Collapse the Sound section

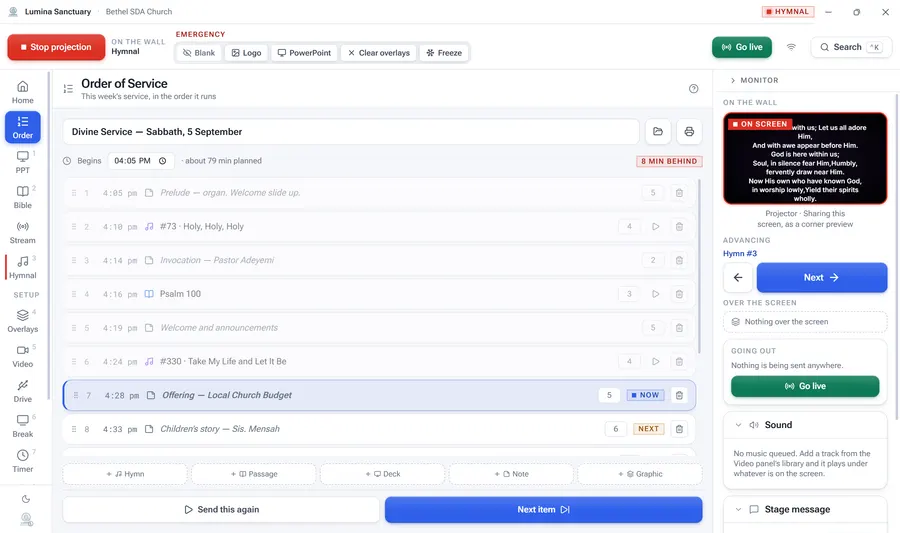(738, 425)
